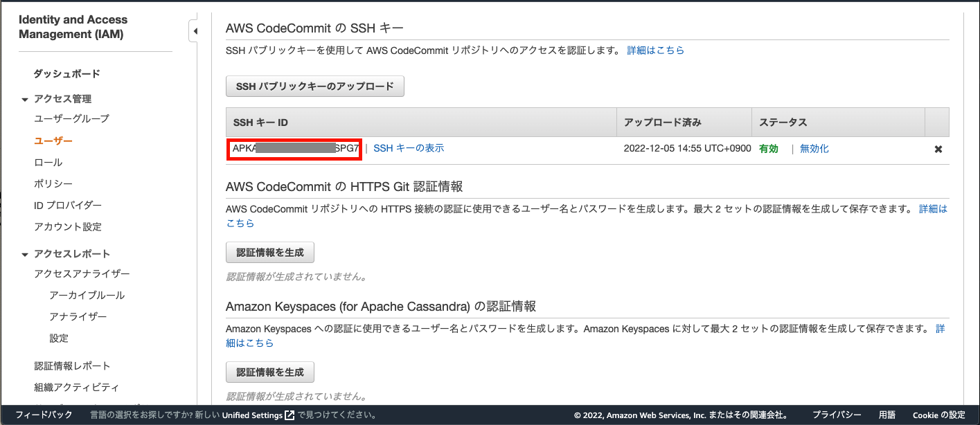Open アーカイブルール
The image size is (980, 425).
[x=87, y=295]
